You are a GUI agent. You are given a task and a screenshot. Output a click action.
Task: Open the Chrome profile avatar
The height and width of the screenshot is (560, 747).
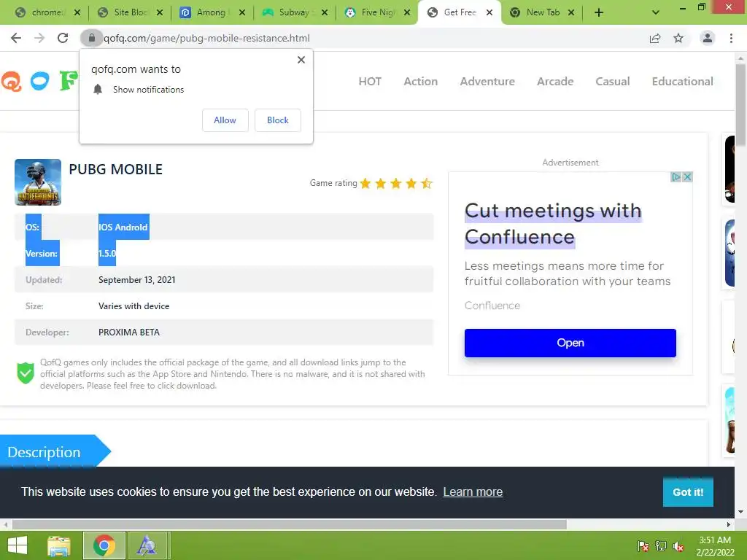point(708,38)
